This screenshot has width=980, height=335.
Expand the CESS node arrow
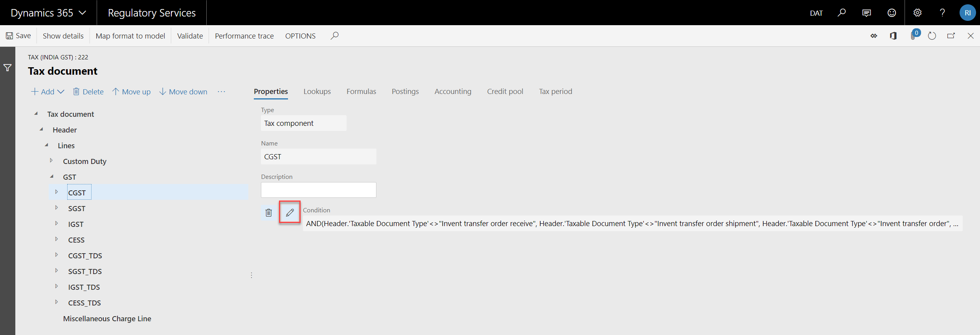tap(57, 239)
